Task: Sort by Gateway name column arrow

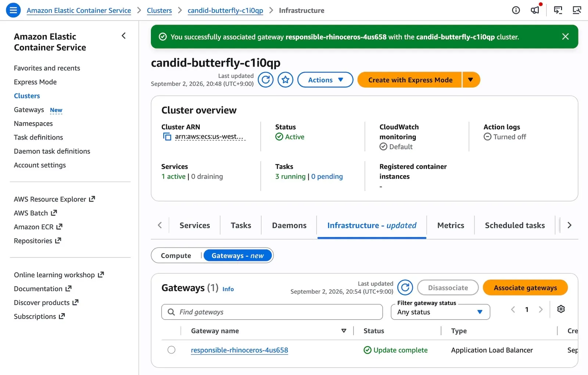Action: click(x=344, y=331)
